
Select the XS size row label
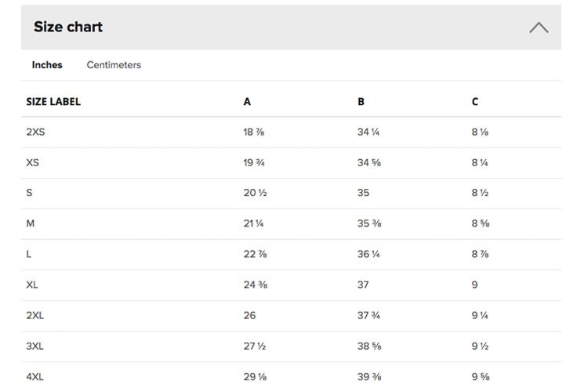pyautogui.click(x=33, y=163)
